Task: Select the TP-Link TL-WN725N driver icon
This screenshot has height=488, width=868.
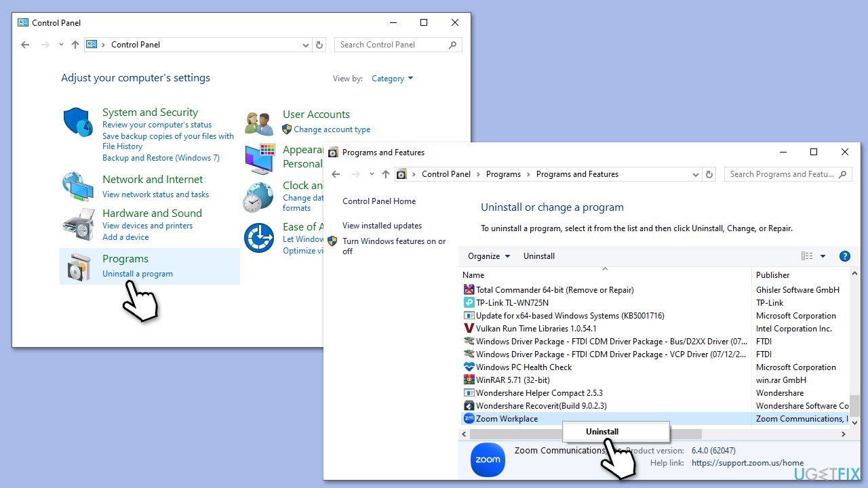Action: click(x=469, y=302)
